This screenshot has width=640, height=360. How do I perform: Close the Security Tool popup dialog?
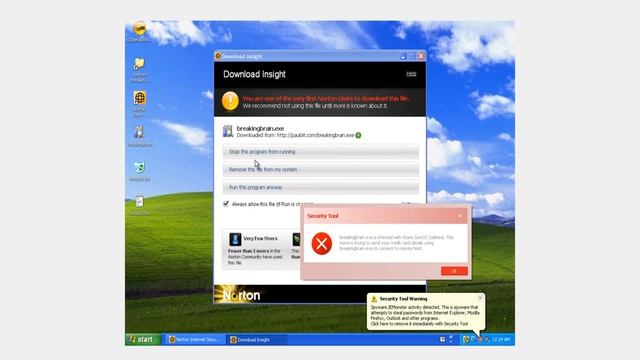click(460, 216)
